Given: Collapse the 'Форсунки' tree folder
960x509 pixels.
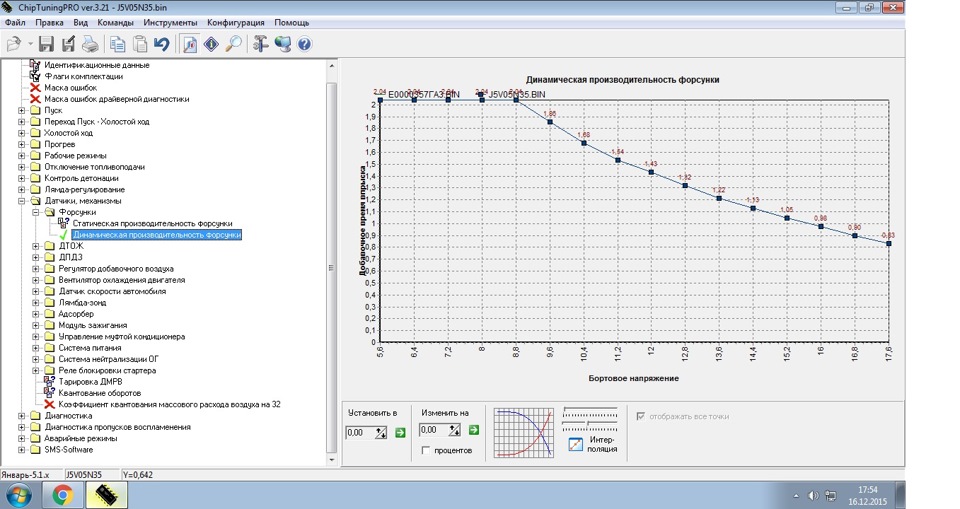Looking at the screenshot, I should [x=36, y=212].
